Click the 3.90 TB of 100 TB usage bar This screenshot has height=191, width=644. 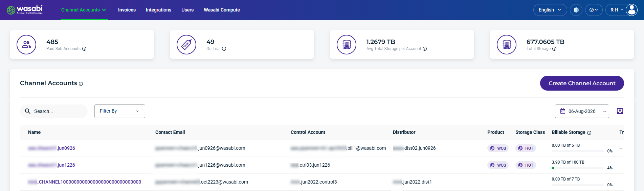577,168
